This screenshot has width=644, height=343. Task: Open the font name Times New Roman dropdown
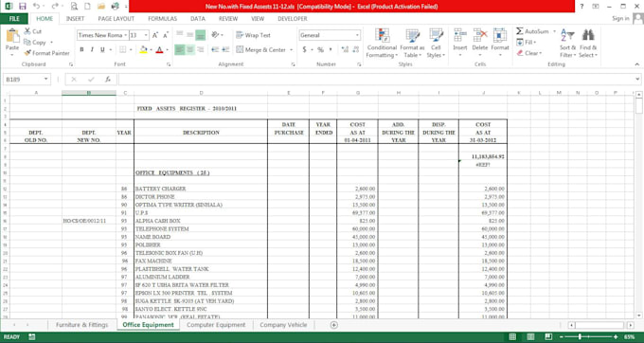tap(125, 35)
